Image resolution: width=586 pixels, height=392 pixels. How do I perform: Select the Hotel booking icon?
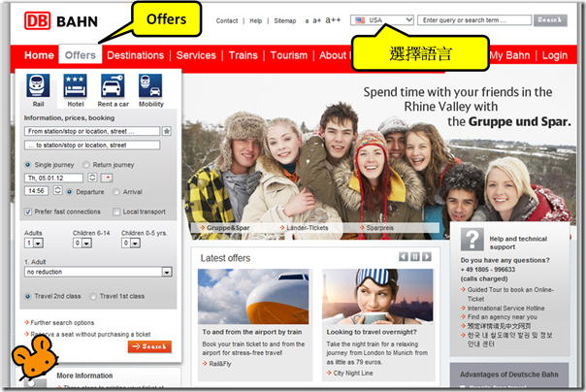(x=75, y=85)
